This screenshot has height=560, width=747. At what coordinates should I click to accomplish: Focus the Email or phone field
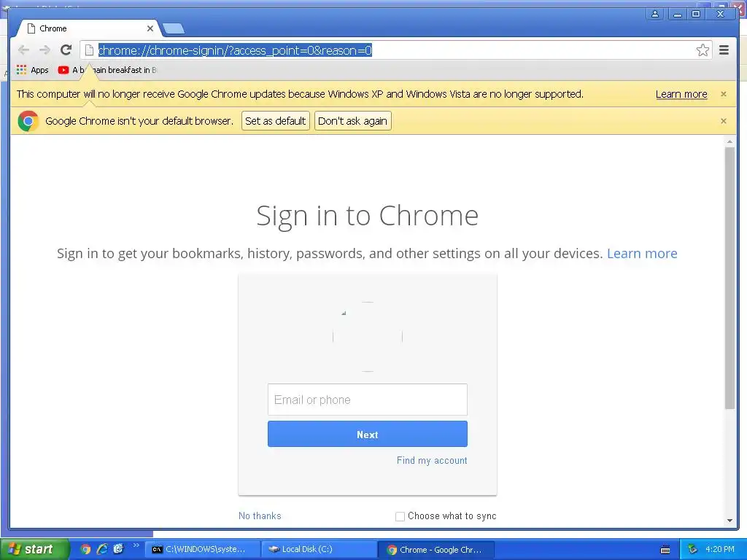click(x=368, y=400)
